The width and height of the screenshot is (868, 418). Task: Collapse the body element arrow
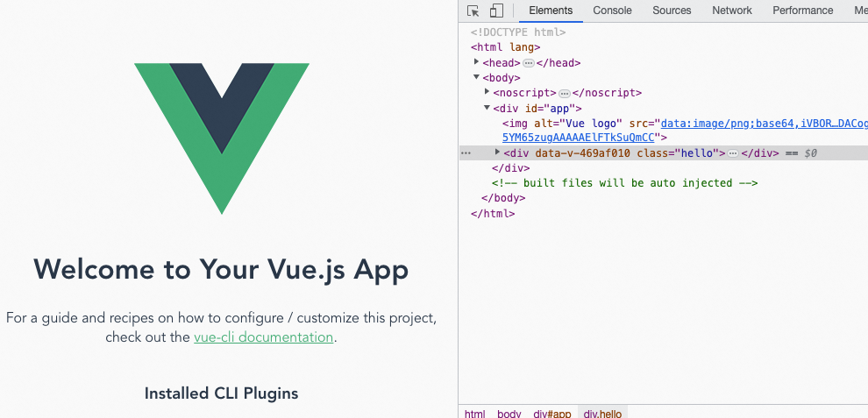[477, 77]
